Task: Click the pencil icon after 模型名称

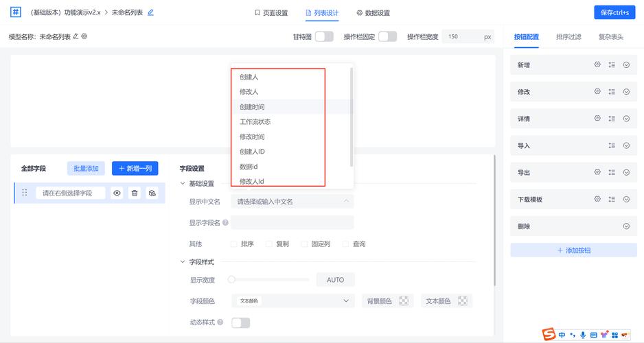Action: pyautogui.click(x=76, y=36)
